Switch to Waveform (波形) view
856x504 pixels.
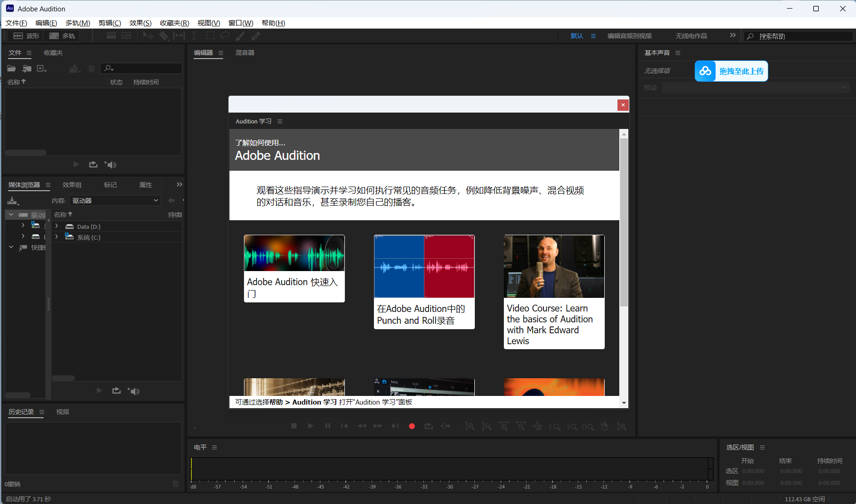point(26,36)
